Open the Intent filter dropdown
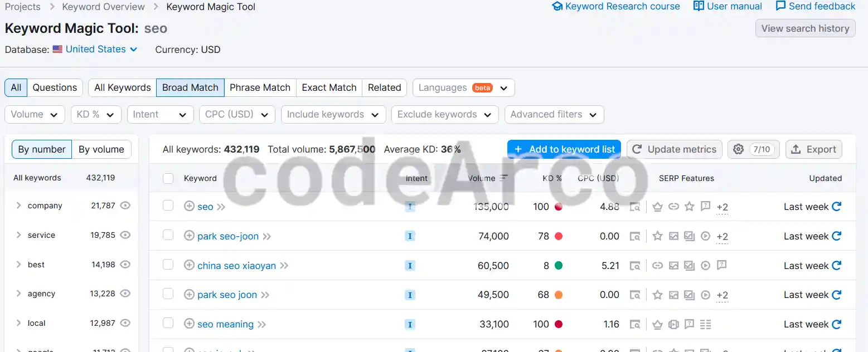Image resolution: width=868 pixels, height=352 pixels. (160, 114)
